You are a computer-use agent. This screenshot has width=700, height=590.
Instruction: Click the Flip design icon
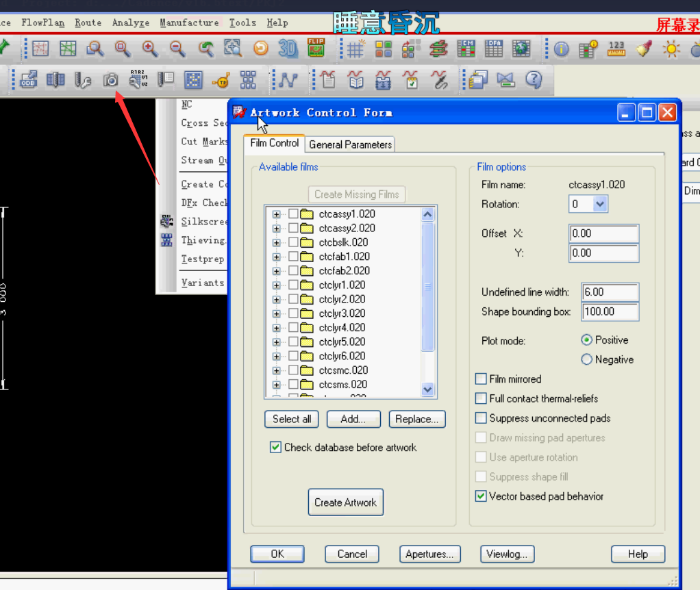click(316, 48)
